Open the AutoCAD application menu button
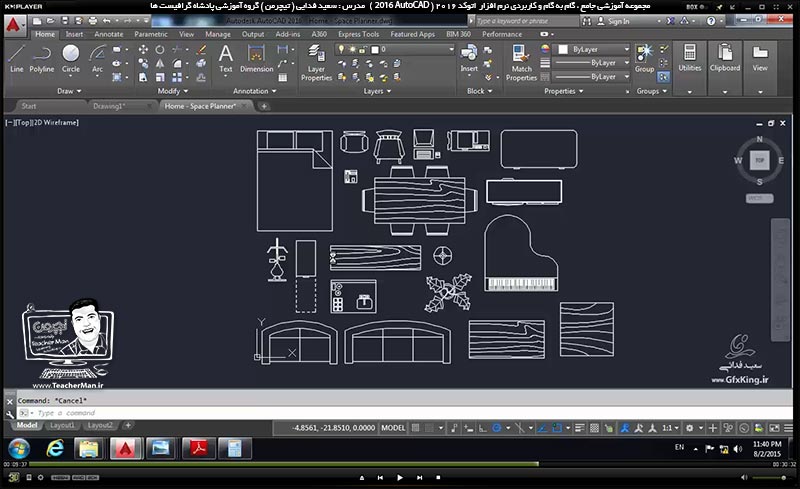 click(14, 25)
